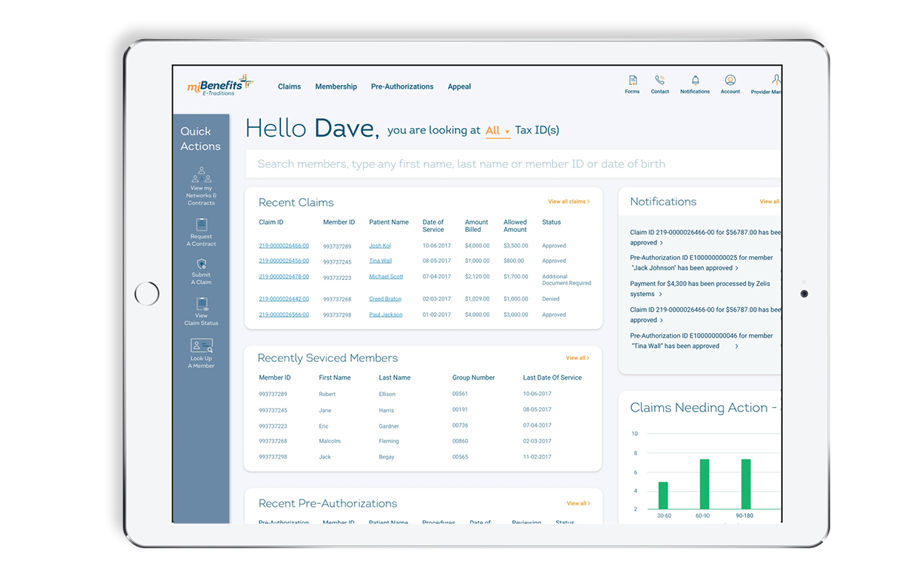
Task: Click View all in Recent Pre-Authorizations
Action: pyautogui.click(x=578, y=504)
